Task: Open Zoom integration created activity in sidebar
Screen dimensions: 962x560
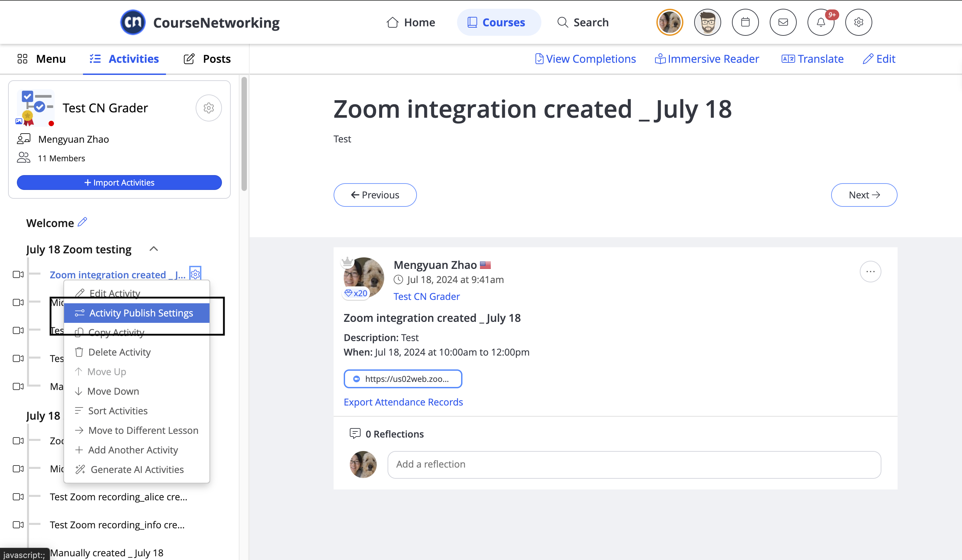Action: (x=118, y=275)
